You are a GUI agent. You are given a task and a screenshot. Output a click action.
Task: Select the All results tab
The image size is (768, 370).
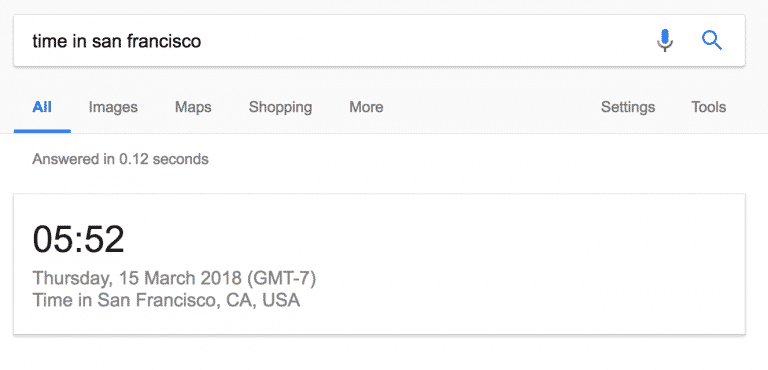(x=42, y=107)
